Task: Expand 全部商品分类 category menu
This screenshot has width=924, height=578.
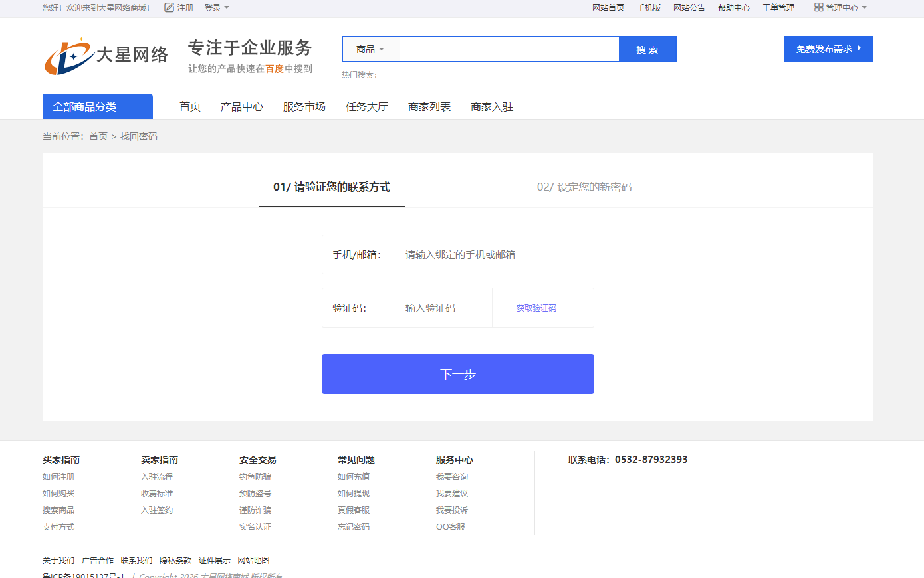Action: click(98, 106)
